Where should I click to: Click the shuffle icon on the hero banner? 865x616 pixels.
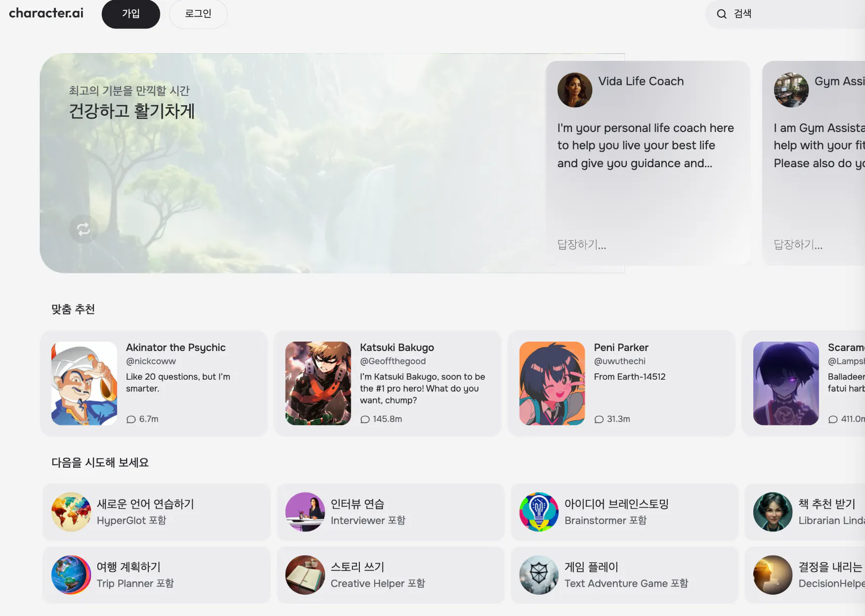pos(83,229)
